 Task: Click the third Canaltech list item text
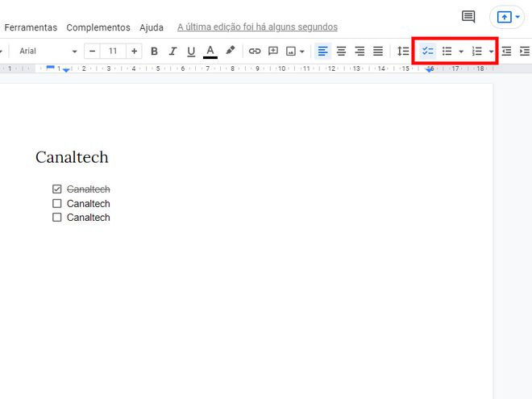point(88,218)
